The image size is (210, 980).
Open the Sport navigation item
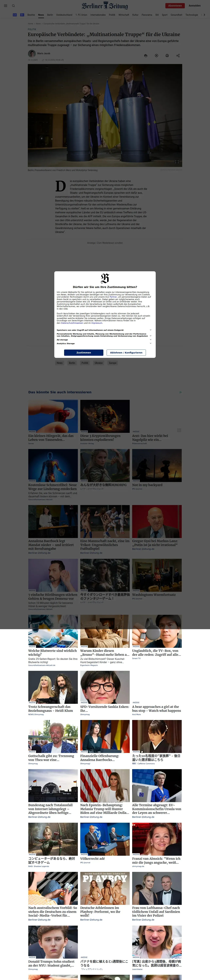click(x=165, y=15)
